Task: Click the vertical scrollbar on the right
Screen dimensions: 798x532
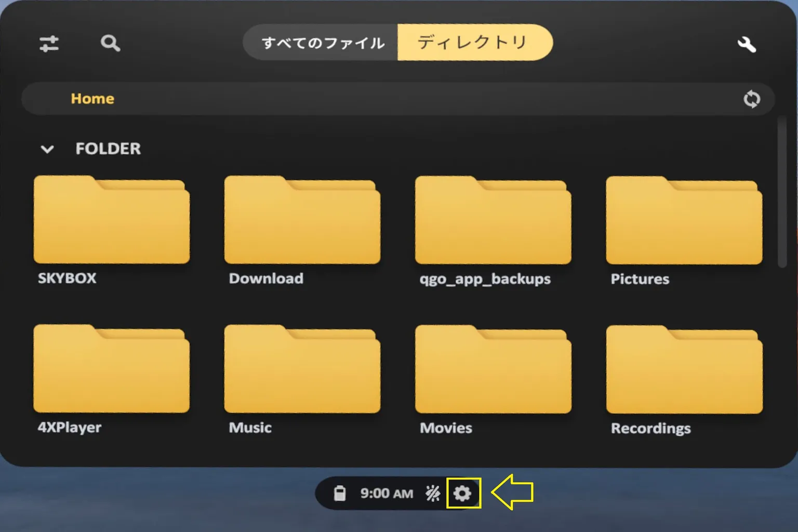Action: coord(782,192)
